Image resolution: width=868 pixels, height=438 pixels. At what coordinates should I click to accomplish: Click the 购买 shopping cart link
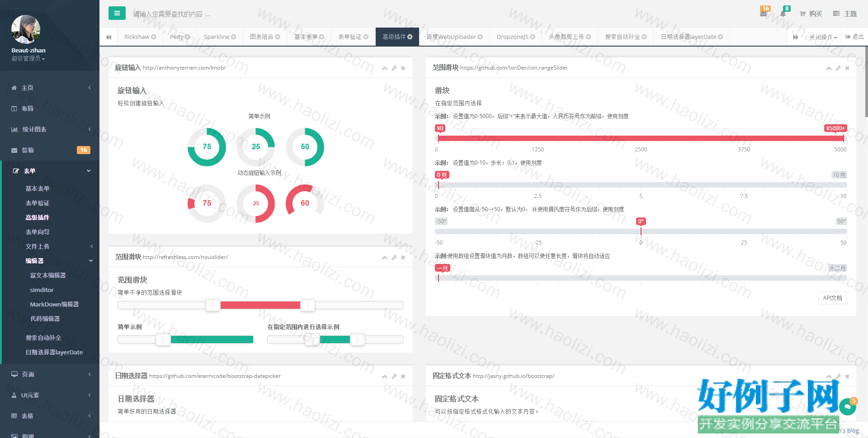click(x=811, y=14)
